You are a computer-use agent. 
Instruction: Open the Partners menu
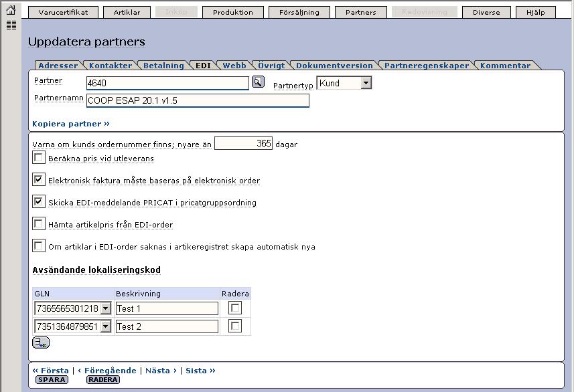point(360,12)
